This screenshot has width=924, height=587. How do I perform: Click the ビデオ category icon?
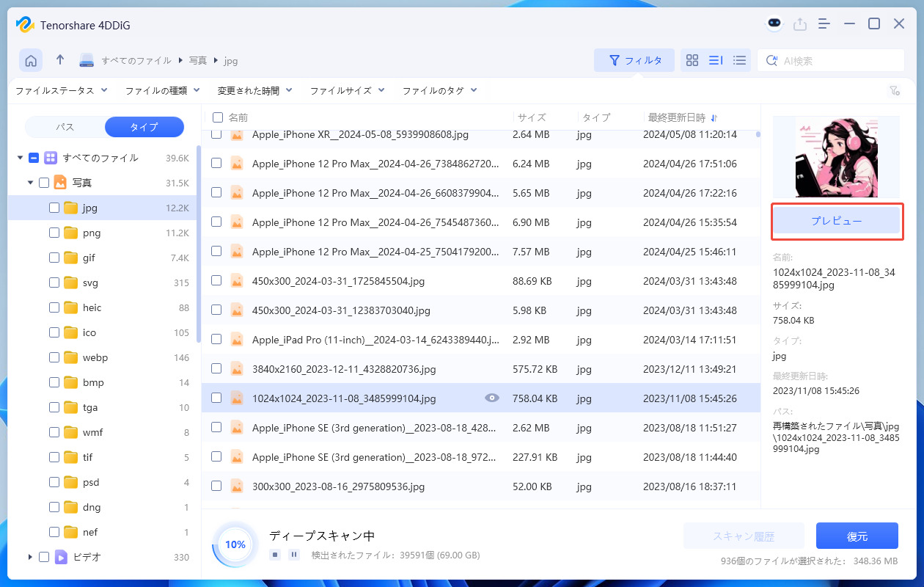[61, 557]
